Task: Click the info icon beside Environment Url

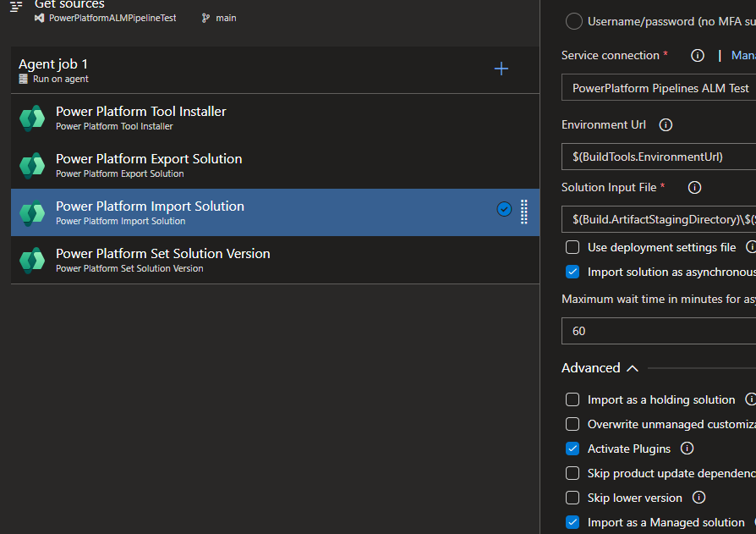Action: pyautogui.click(x=666, y=124)
